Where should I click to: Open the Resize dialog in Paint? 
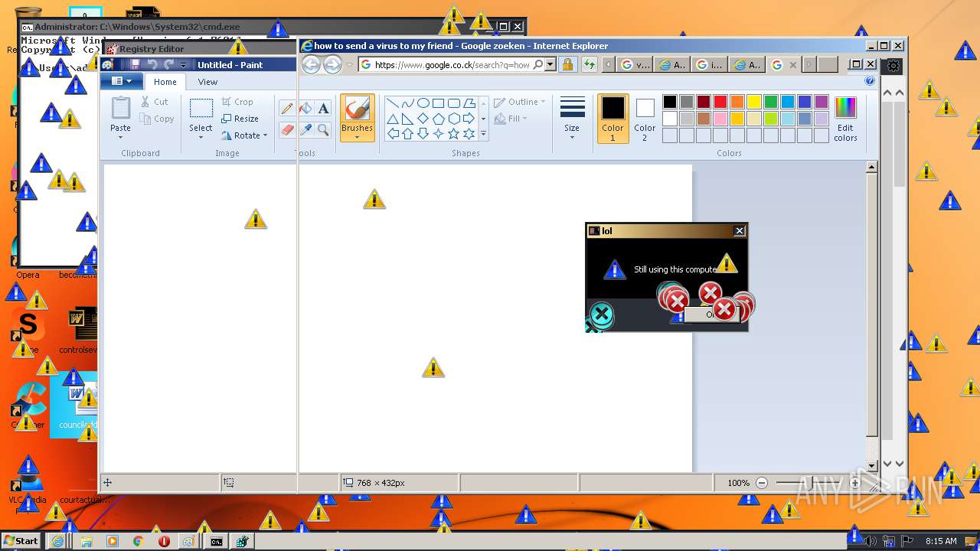[240, 119]
